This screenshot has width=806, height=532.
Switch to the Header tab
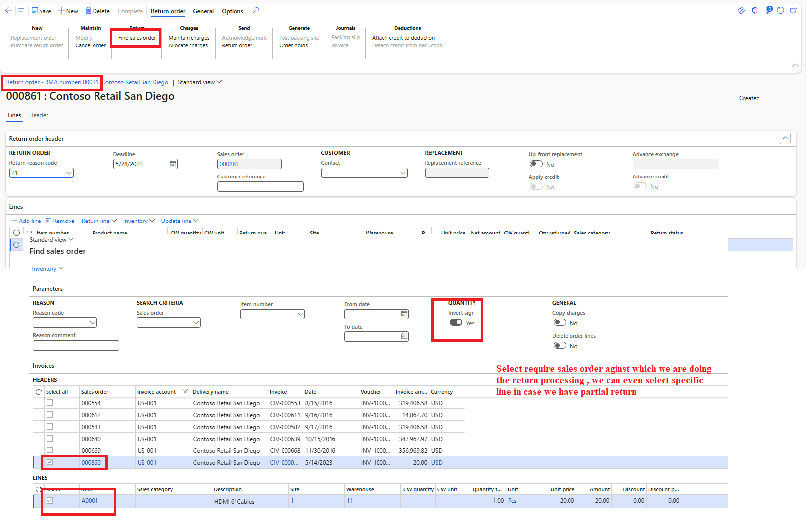click(38, 115)
